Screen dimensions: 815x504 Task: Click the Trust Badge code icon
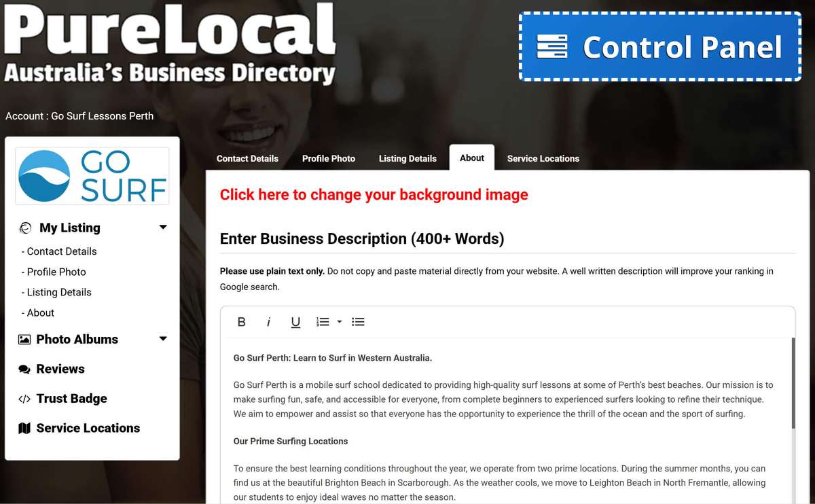(24, 399)
